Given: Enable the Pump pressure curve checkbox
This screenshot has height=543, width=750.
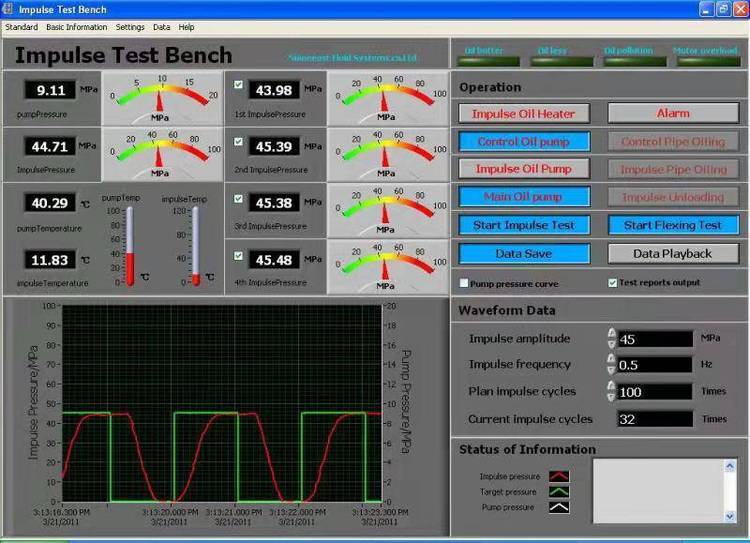Looking at the screenshot, I should point(463,283).
